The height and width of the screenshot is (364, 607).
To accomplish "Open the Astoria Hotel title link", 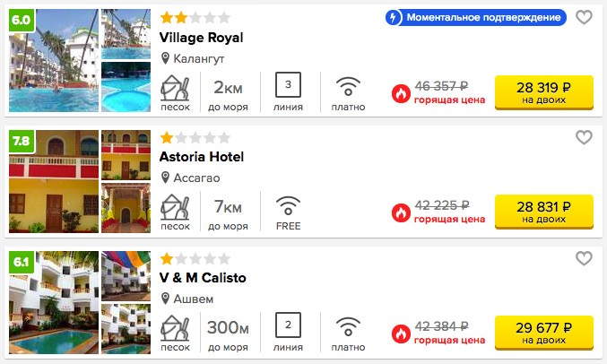I will (x=202, y=157).
